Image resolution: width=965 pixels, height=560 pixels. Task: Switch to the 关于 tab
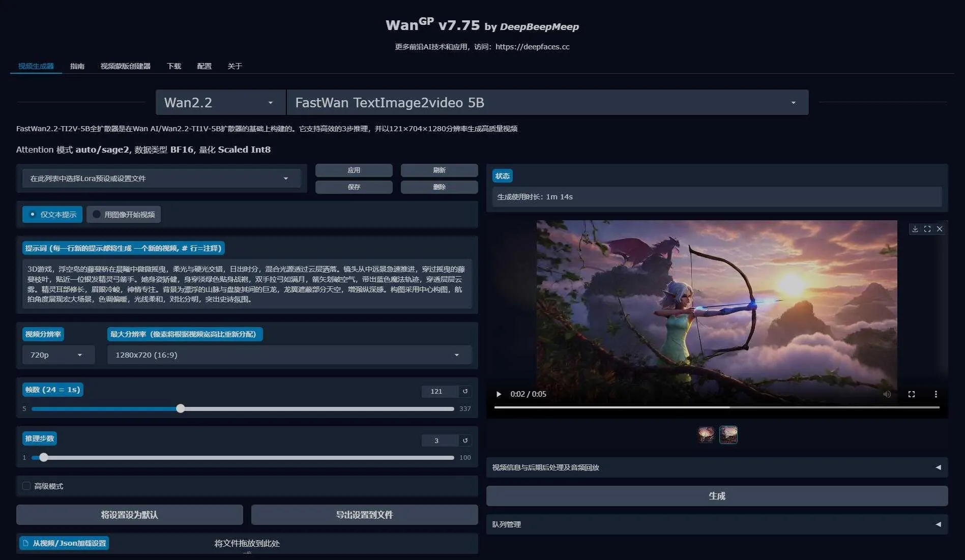pyautogui.click(x=235, y=66)
